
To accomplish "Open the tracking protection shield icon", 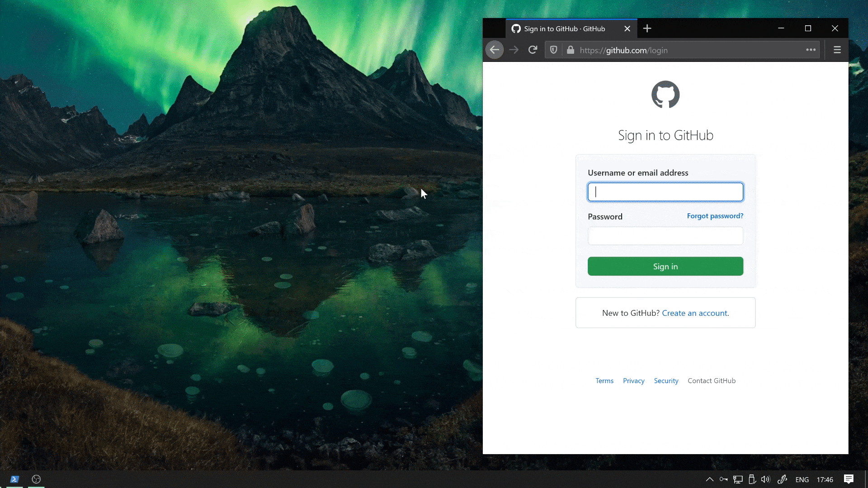I will [553, 50].
